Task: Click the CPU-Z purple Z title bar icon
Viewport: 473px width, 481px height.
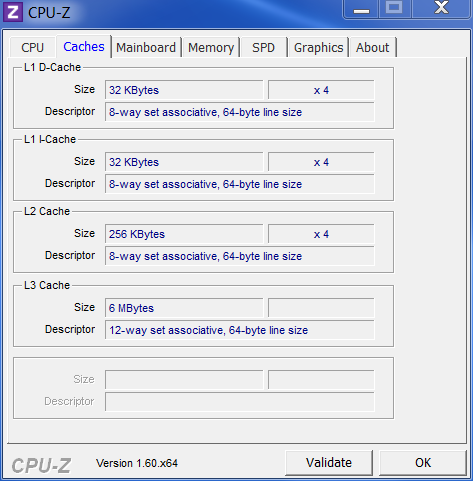Action: click(13, 12)
